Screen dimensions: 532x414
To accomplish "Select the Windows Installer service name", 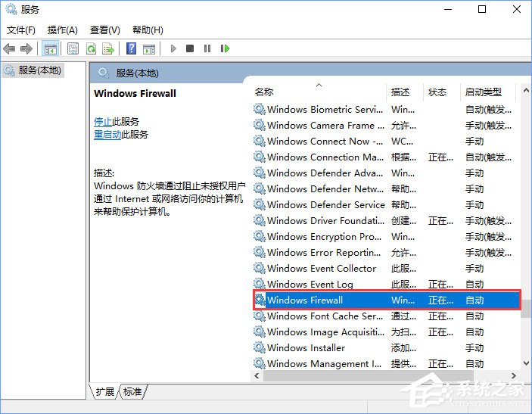I will click(306, 348).
